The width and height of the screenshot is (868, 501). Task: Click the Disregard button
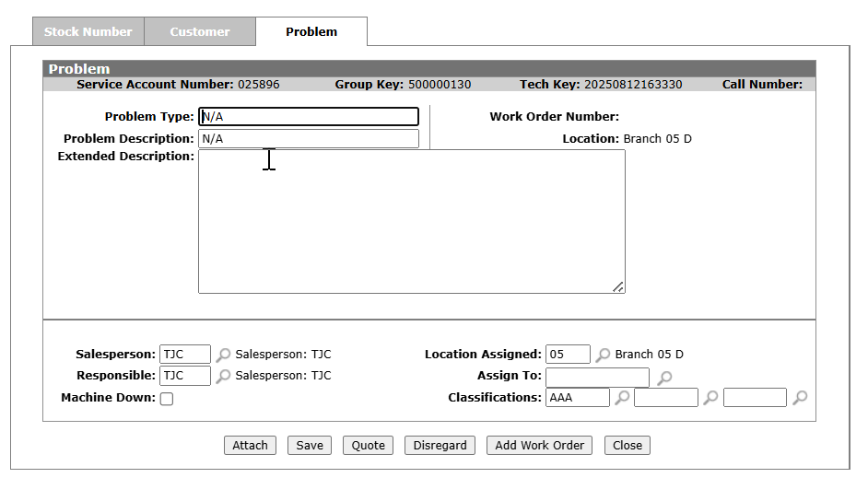click(440, 446)
